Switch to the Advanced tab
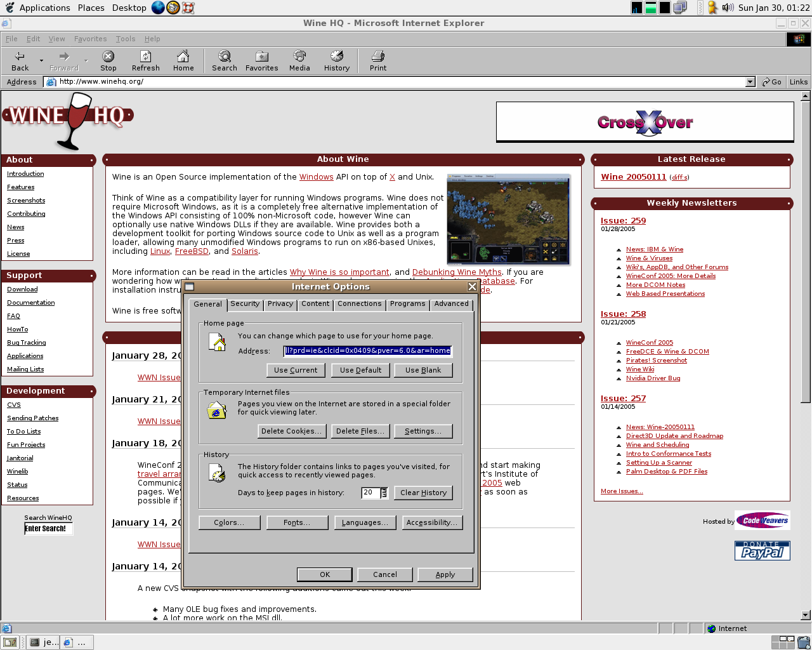This screenshot has height=650, width=812. (x=452, y=304)
